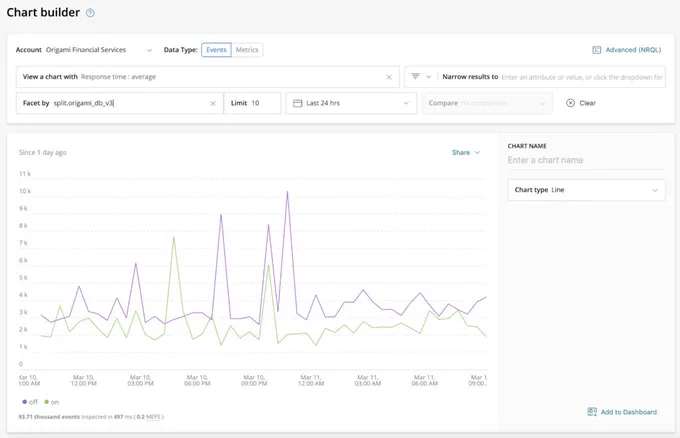This screenshot has width=680, height=438.
Task: Toggle the 'off' series in the legend
Action: pyautogui.click(x=30, y=402)
